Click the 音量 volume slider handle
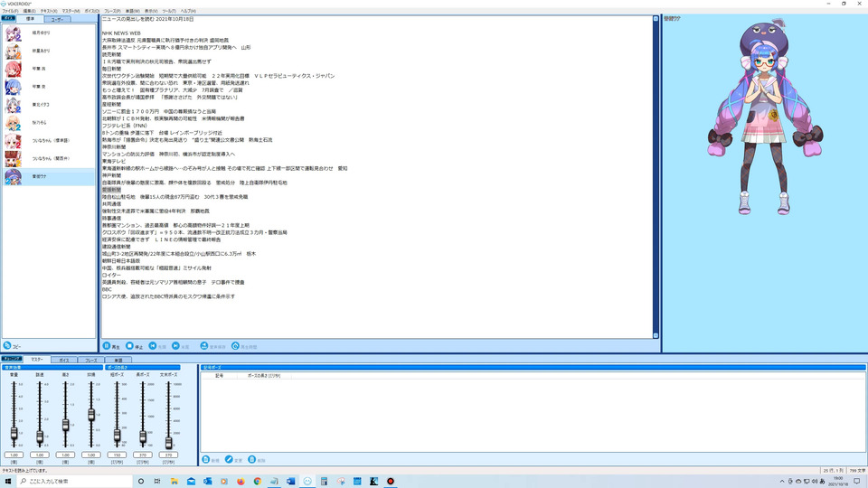The width and height of the screenshot is (868, 488). pyautogui.click(x=14, y=435)
